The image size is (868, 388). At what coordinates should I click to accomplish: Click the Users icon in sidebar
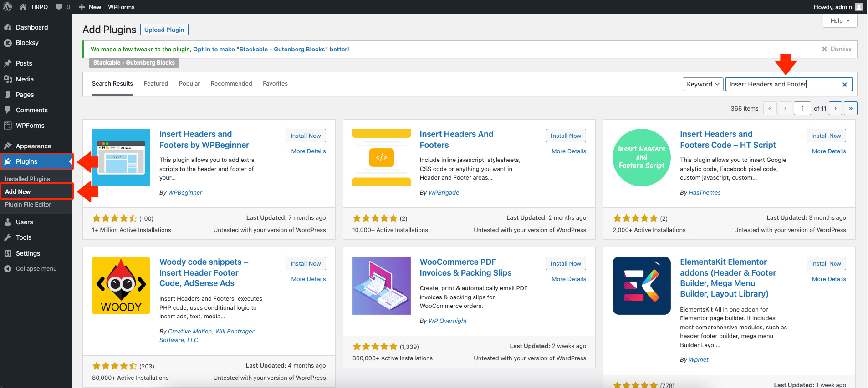coord(8,222)
